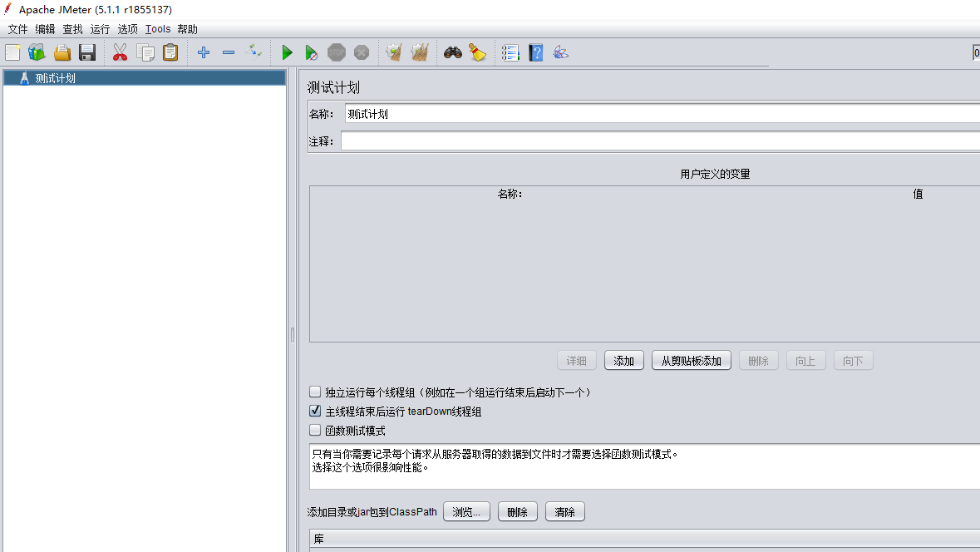
Task: Click the Copy icon in toolbar
Action: pyautogui.click(x=145, y=52)
